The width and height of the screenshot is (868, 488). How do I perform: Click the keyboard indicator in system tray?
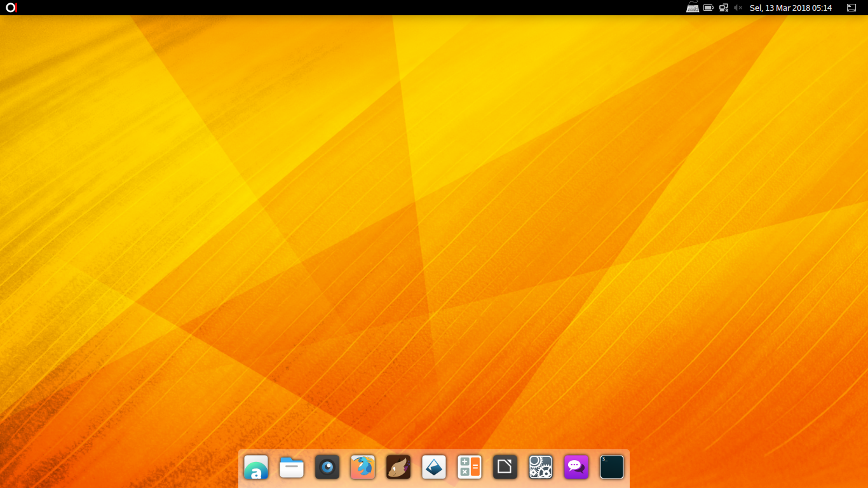pyautogui.click(x=693, y=8)
